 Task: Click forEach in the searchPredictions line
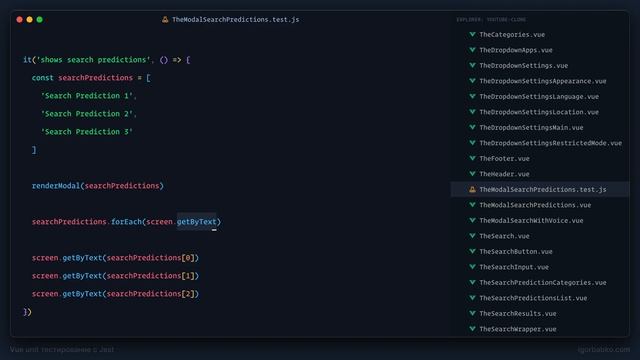pos(126,222)
